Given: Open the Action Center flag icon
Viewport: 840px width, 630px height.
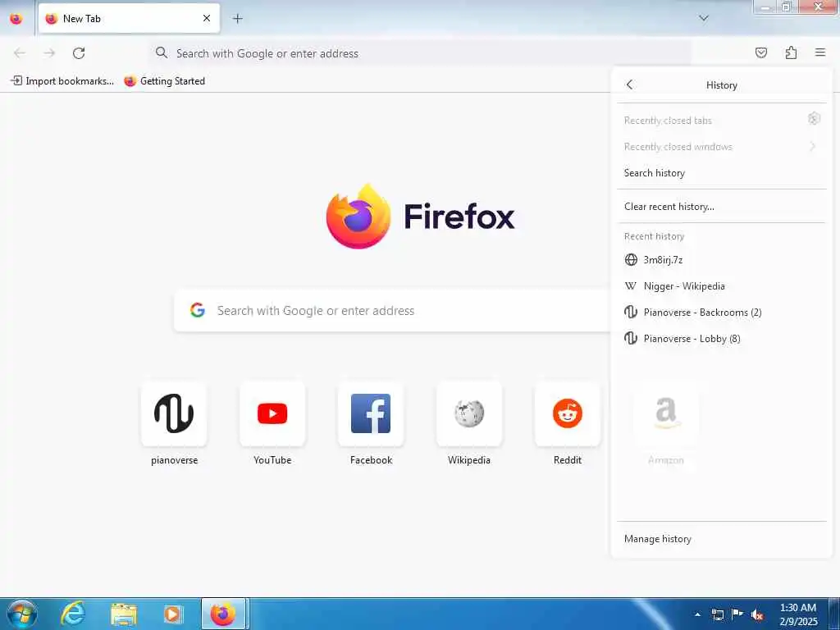Looking at the screenshot, I should [737, 614].
